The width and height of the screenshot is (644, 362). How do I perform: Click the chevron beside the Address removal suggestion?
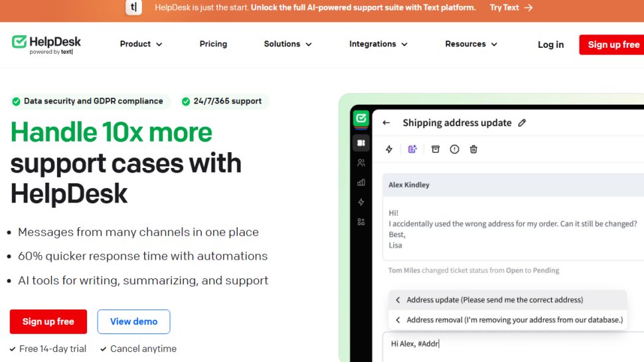[x=398, y=320]
